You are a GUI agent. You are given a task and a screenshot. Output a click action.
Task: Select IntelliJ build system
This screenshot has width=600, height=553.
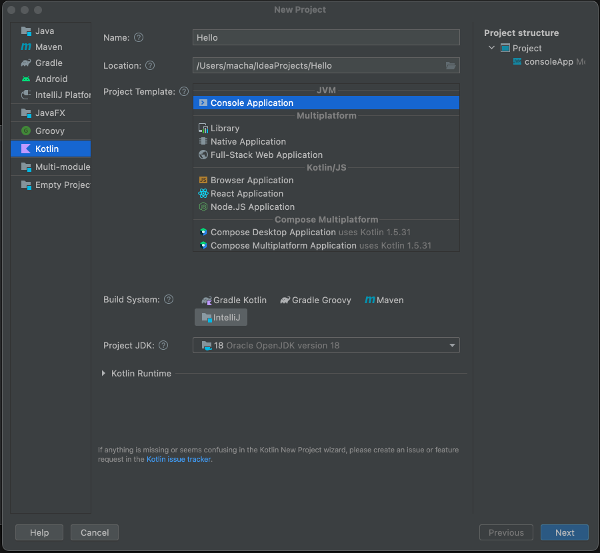coord(221,317)
